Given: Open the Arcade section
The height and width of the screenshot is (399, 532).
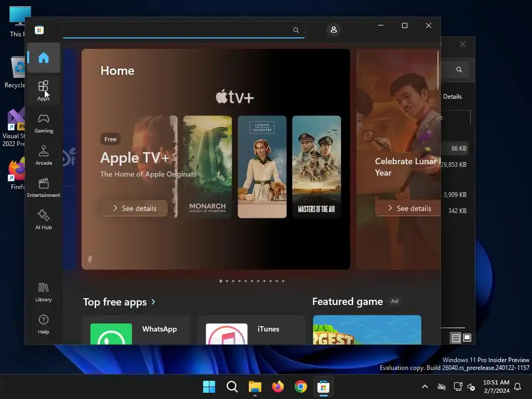Looking at the screenshot, I should coord(44,155).
